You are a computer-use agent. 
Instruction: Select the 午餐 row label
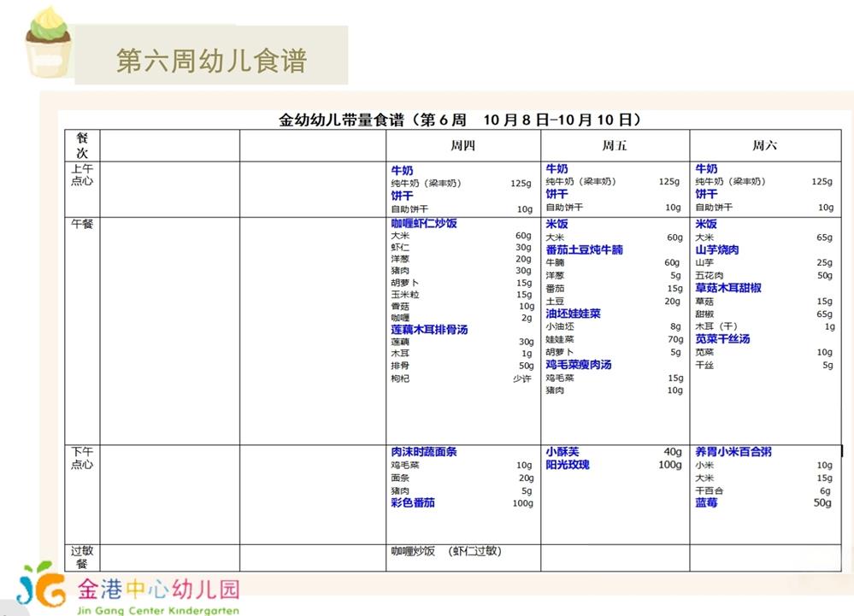82,224
